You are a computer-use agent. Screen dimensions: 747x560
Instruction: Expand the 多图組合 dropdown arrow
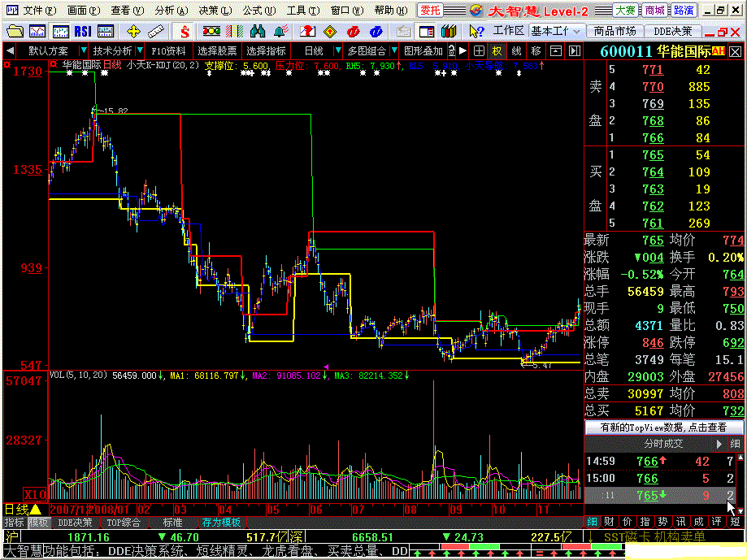coord(394,50)
